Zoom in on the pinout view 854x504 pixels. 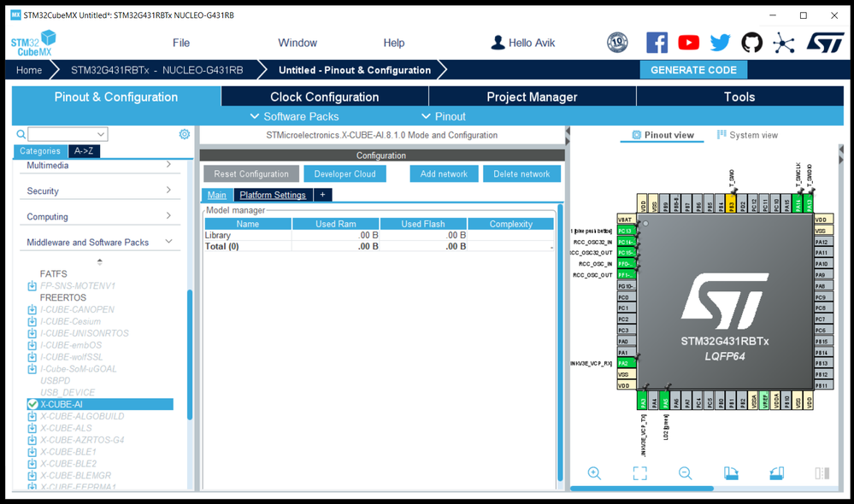pyautogui.click(x=594, y=473)
